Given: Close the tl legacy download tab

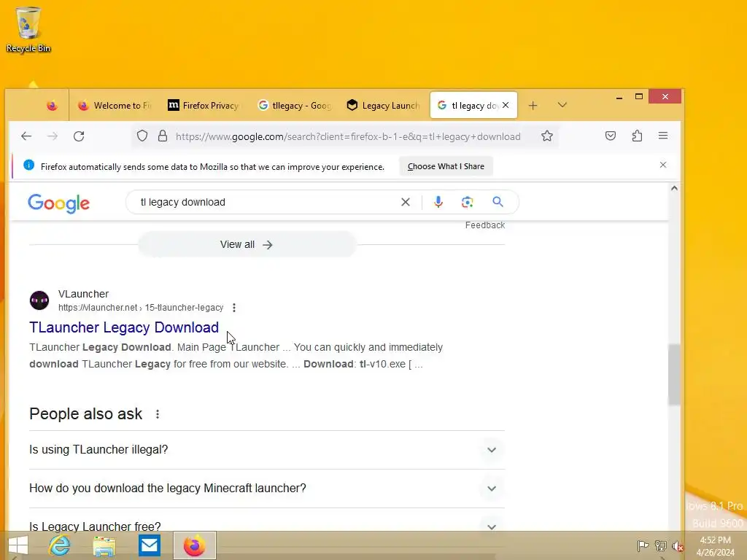Looking at the screenshot, I should click(x=506, y=105).
